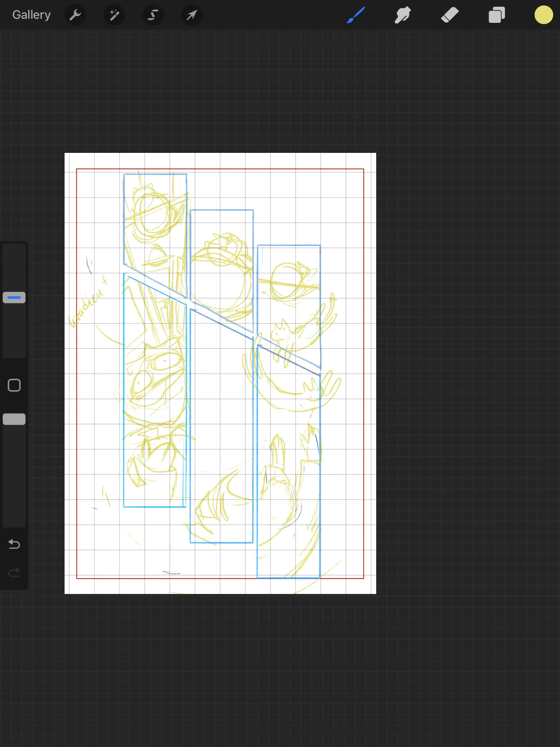The width and height of the screenshot is (560, 747).
Task: Open the Actions wrench menu
Action: click(75, 15)
